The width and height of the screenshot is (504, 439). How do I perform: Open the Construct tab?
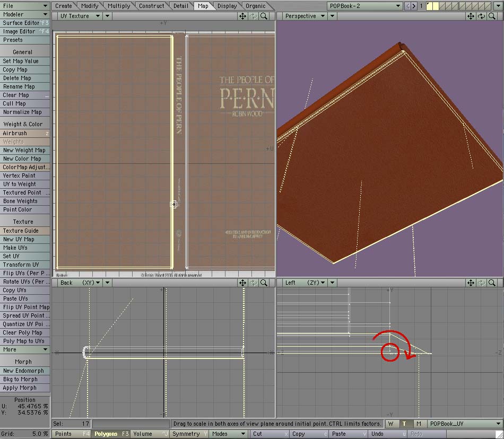(x=151, y=6)
